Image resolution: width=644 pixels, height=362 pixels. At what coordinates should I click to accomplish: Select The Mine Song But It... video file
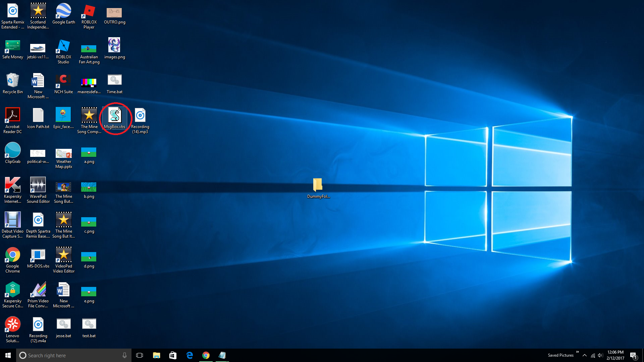[64, 226]
